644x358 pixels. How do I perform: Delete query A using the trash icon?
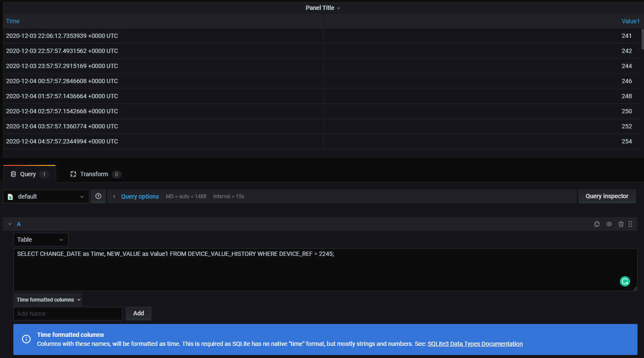tap(621, 224)
